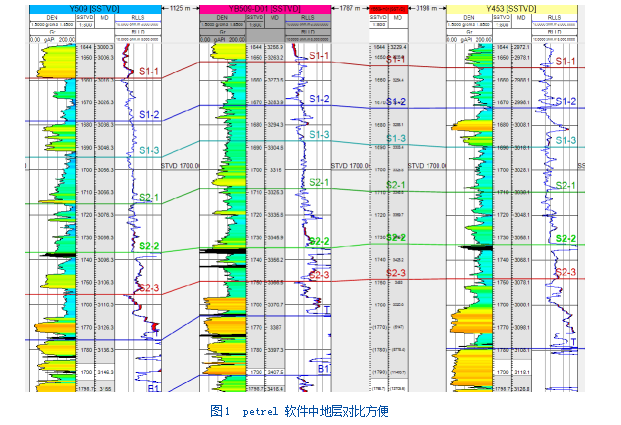This screenshot has width=621, height=425.
Task: Select the blue S1-2 marker in Y509
Action: [149, 115]
